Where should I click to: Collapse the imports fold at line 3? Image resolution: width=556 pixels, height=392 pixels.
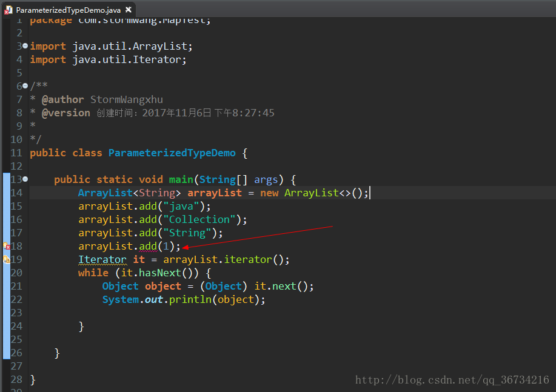(25, 46)
